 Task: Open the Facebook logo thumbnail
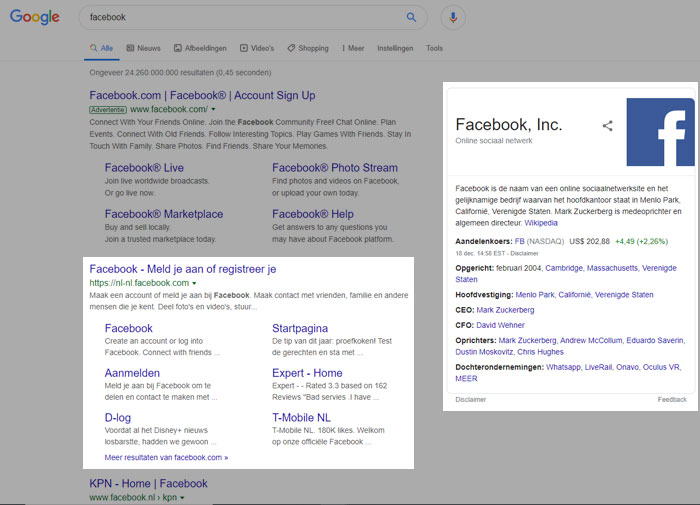pyautogui.click(x=660, y=132)
